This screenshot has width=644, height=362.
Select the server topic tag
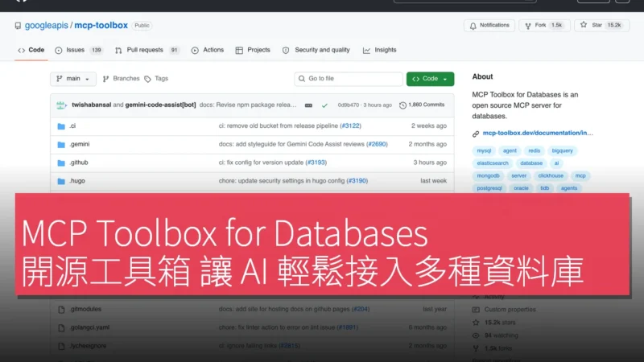coord(518,175)
